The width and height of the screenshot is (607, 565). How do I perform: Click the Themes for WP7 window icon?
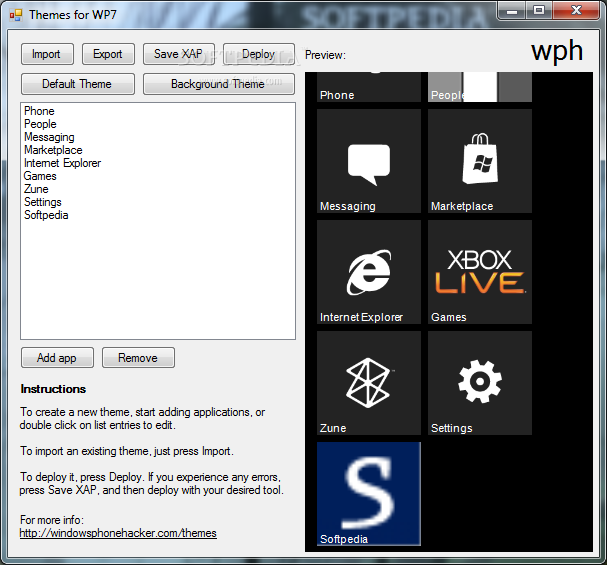pos(16,15)
